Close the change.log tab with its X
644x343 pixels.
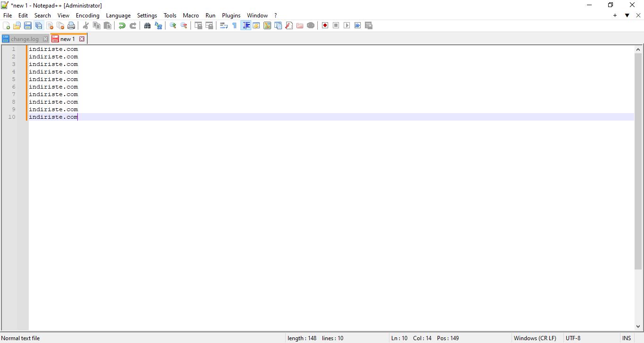tap(45, 39)
